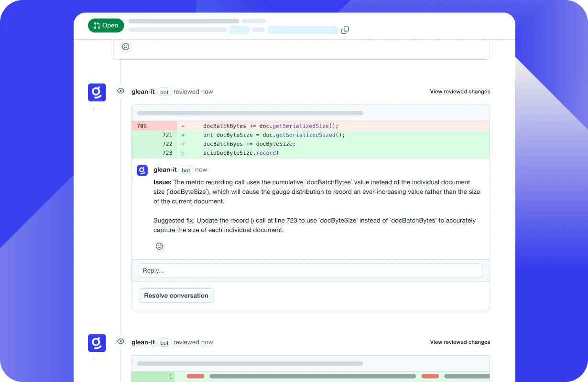This screenshot has height=382, width=588.
Task: Click bot label in inline comment
Action: 186,170
